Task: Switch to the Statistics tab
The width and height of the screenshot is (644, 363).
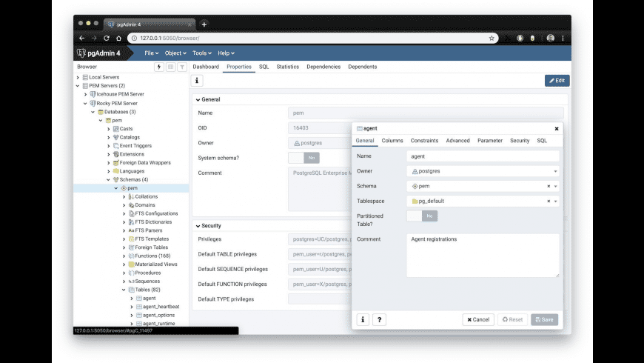Action: click(x=287, y=67)
